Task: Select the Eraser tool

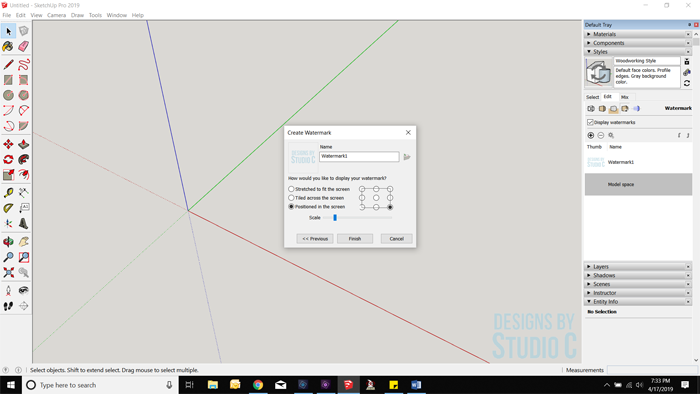Action: tap(24, 46)
